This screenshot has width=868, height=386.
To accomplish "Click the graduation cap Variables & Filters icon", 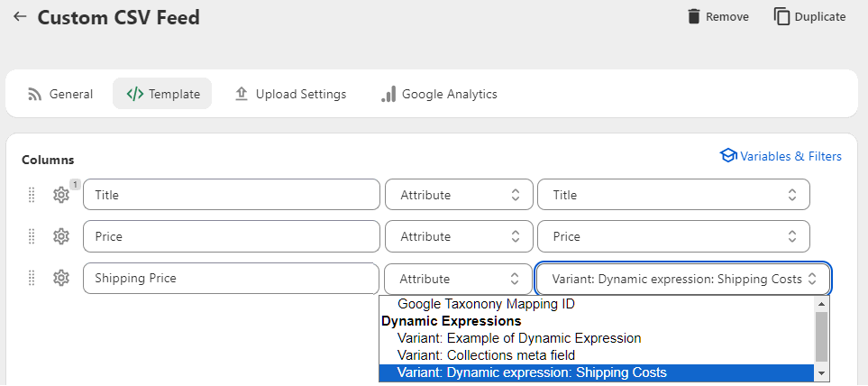I will (x=728, y=156).
